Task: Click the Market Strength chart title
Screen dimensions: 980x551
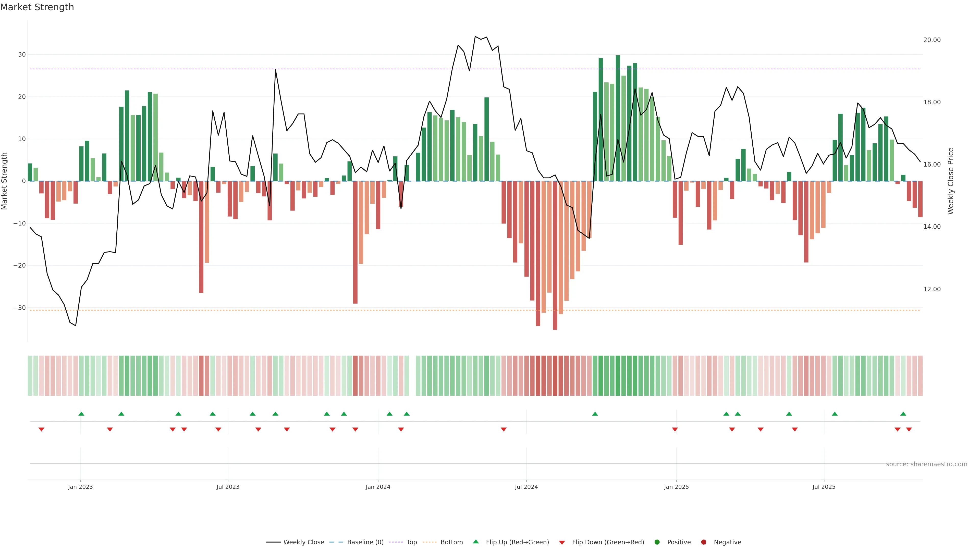Action: (37, 7)
